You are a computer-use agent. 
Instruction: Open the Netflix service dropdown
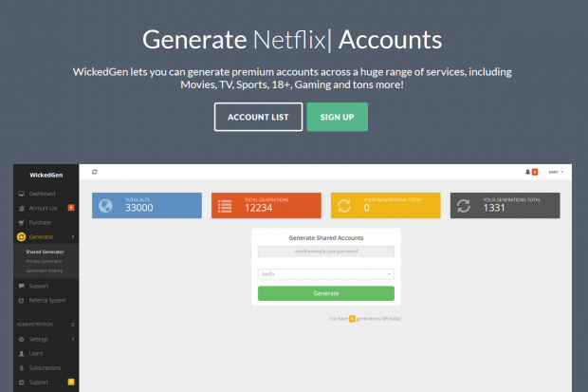[x=326, y=274]
